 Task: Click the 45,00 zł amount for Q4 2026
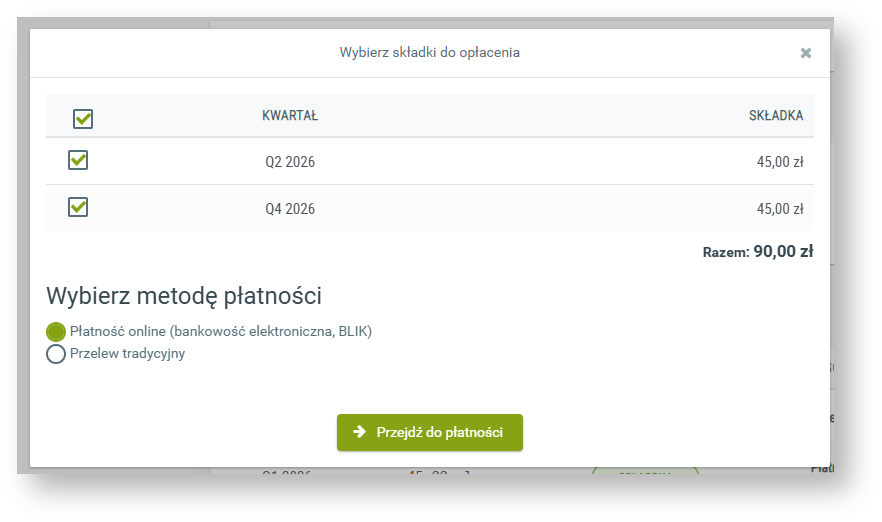pos(780,209)
